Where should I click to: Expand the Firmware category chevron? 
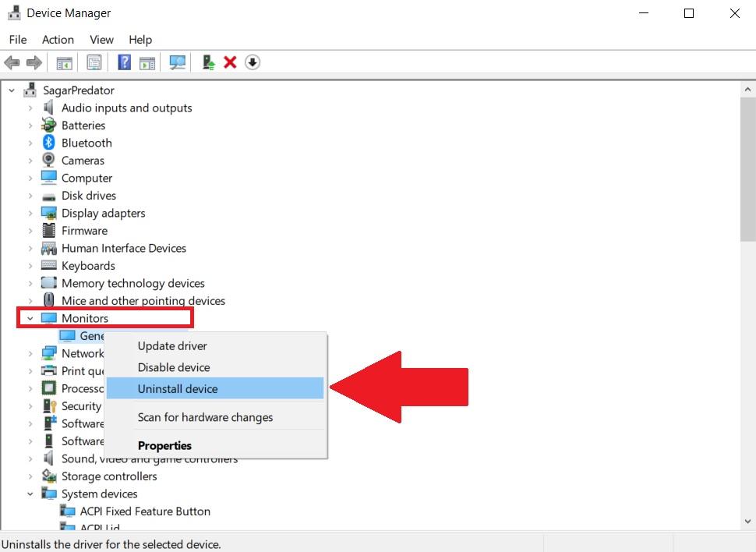click(x=30, y=231)
